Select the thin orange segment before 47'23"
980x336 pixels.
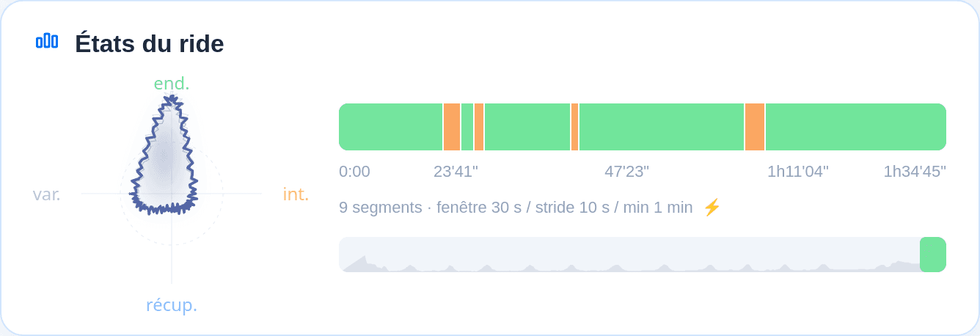(574, 127)
